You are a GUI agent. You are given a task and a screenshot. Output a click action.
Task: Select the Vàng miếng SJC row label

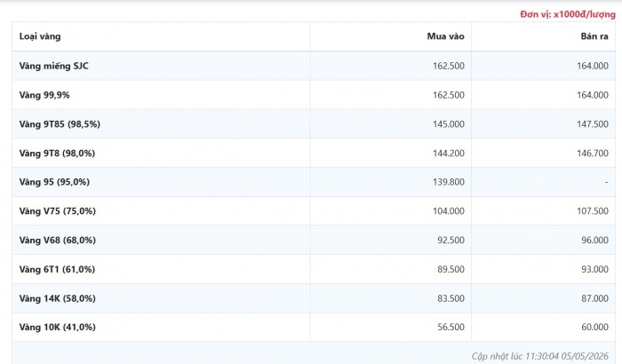[54, 66]
